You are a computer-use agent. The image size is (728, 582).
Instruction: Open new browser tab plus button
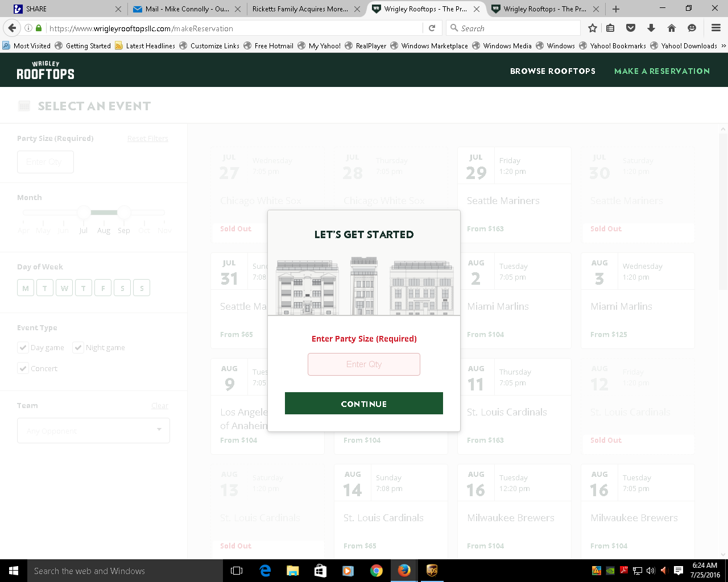tap(616, 9)
